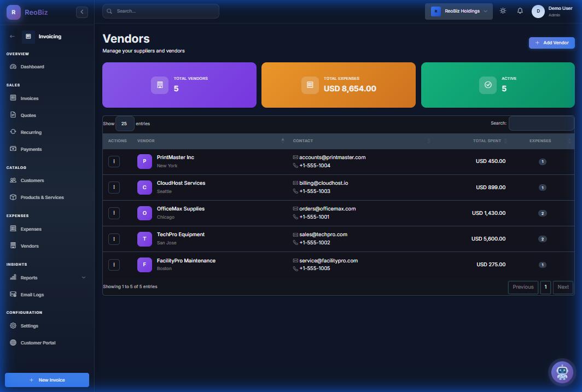Navigate to Customers in the Catalog section
The image size is (582, 392).
coord(31,180)
